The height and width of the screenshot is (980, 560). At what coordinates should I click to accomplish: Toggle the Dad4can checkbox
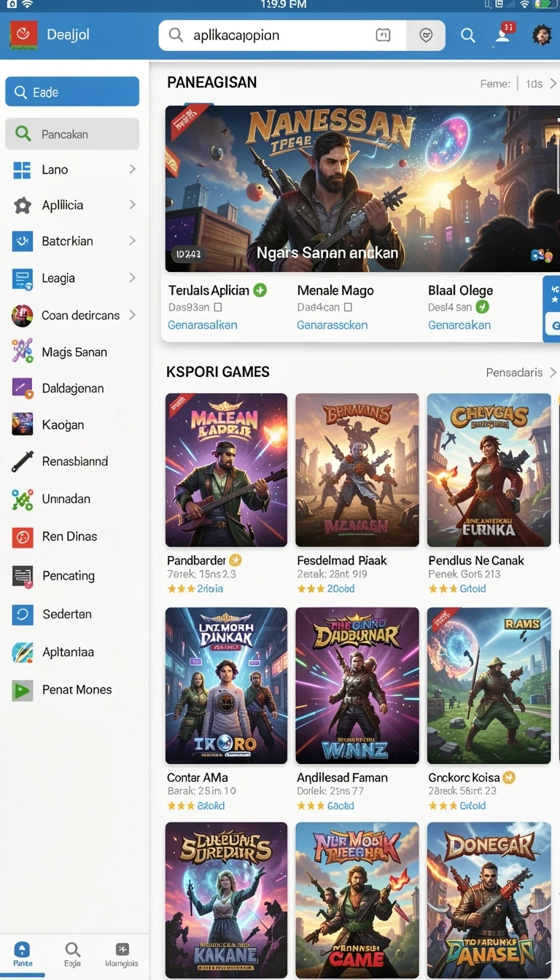point(348,308)
